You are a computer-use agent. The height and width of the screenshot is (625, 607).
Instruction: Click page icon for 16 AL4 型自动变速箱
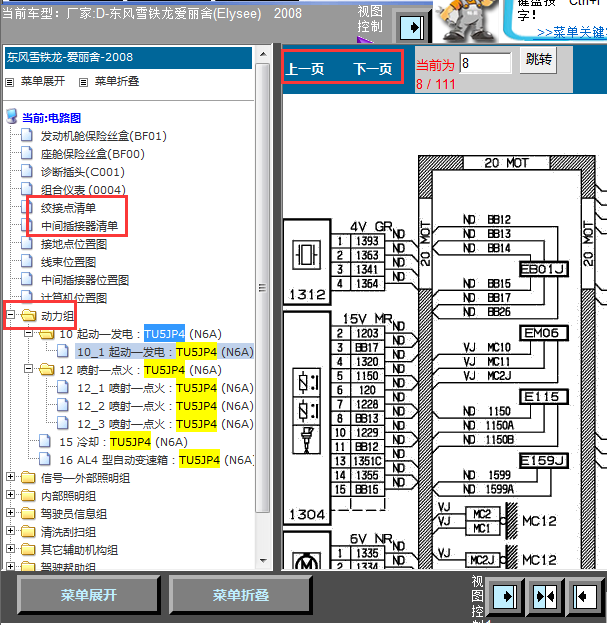tap(45, 459)
